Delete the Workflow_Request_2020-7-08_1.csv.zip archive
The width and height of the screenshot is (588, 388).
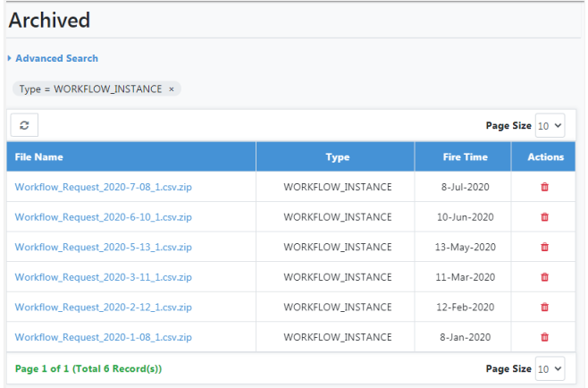(x=545, y=187)
